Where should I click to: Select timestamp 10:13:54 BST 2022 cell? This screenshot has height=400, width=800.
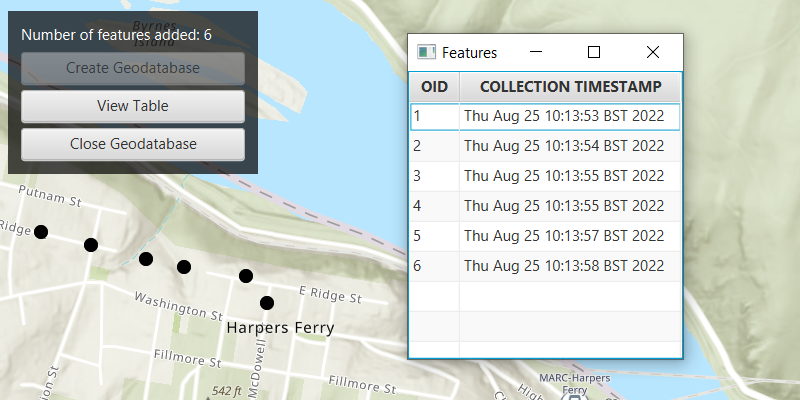[570, 146]
